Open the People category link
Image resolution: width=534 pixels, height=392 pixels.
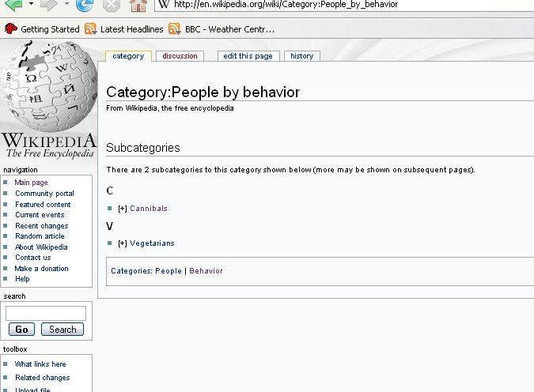tap(169, 271)
